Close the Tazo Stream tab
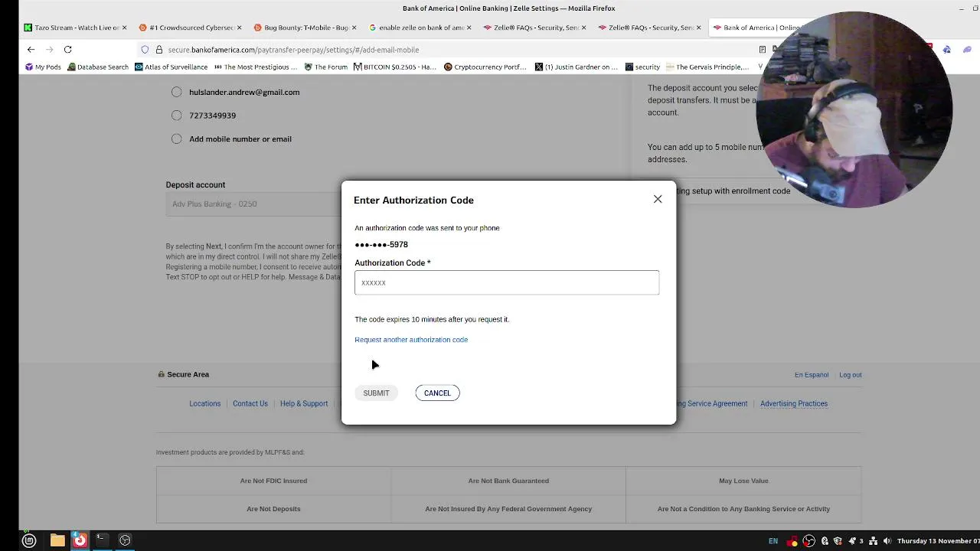Viewport: 980px width, 551px height. [124, 28]
